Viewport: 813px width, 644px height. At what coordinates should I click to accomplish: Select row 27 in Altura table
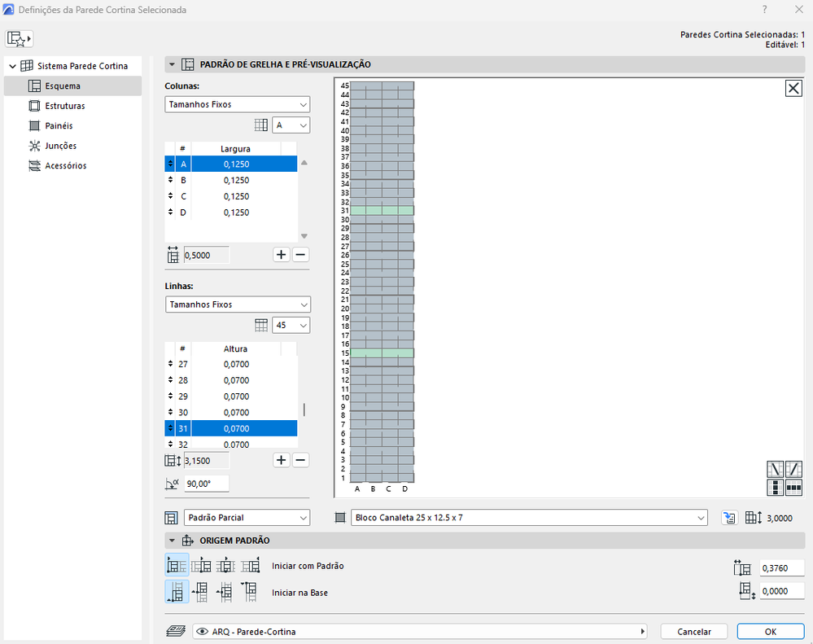[x=231, y=365]
